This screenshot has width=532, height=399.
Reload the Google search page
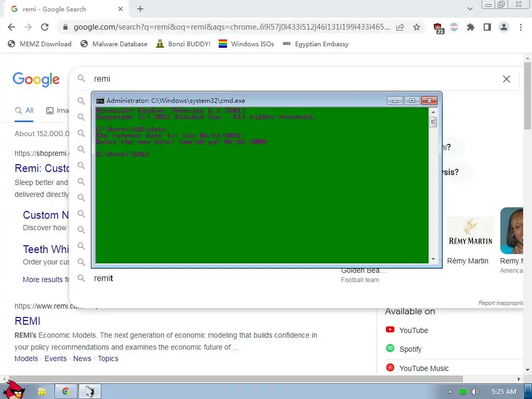click(45, 27)
